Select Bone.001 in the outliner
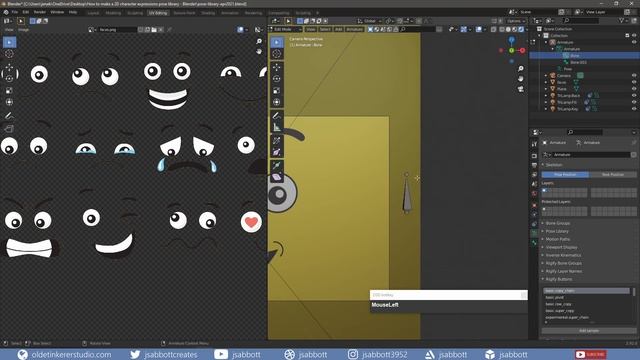 point(578,62)
